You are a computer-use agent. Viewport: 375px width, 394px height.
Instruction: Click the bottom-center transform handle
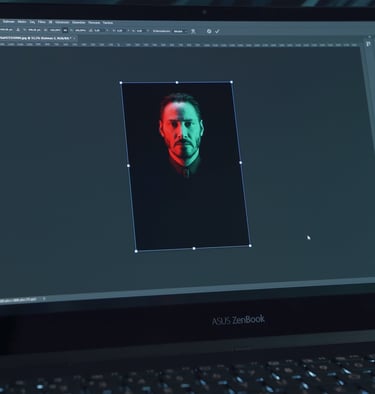(194, 248)
